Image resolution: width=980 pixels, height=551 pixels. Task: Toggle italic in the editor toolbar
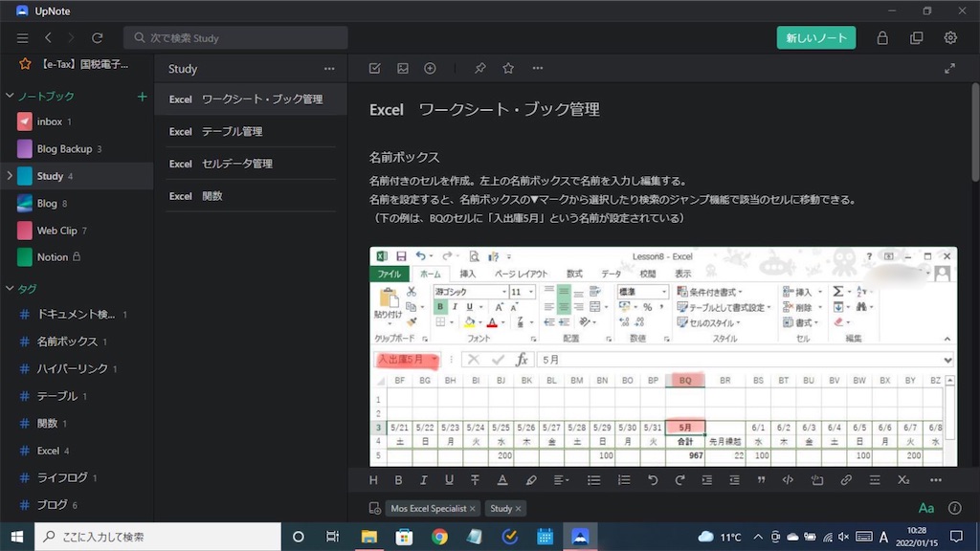pyautogui.click(x=423, y=480)
